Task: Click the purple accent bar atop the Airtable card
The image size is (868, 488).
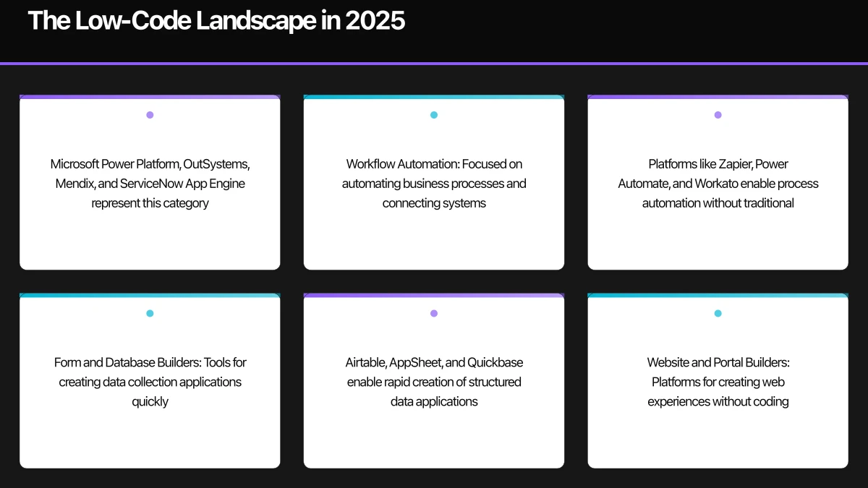Action: tap(434, 296)
